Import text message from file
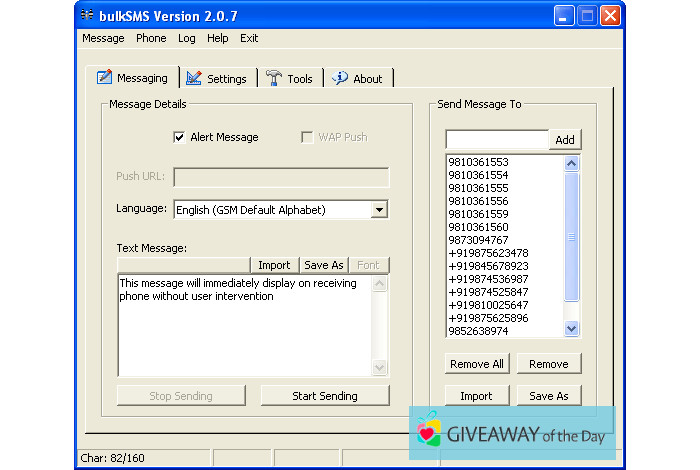Image resolution: width=700 pixels, height=470 pixels. (274, 265)
